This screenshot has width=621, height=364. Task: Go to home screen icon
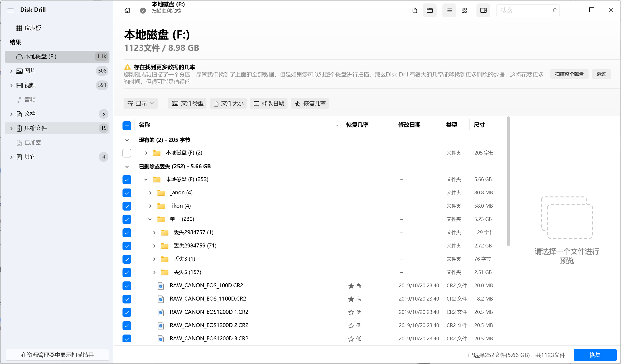127,10
